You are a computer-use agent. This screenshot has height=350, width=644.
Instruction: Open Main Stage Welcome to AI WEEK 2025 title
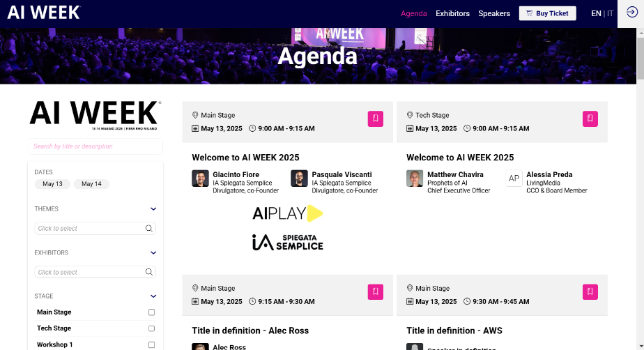[x=245, y=158]
